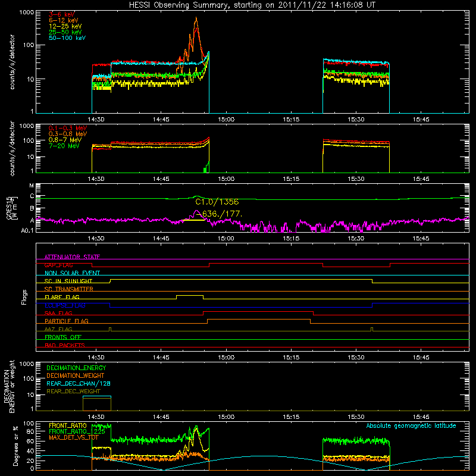Select the PARTICLE_FLAG label
476x476 pixels.
coord(67,321)
